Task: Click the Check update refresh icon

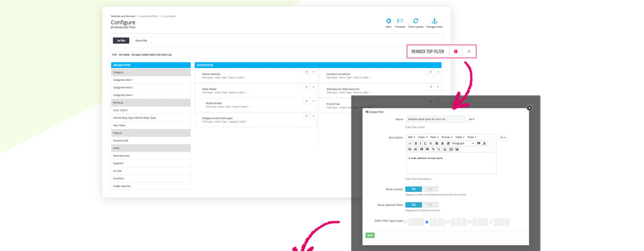Action: coord(415,21)
